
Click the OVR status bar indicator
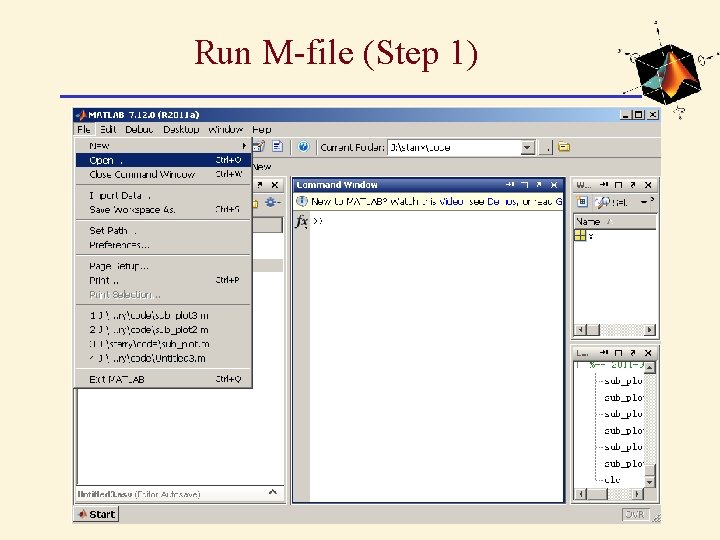[635, 515]
